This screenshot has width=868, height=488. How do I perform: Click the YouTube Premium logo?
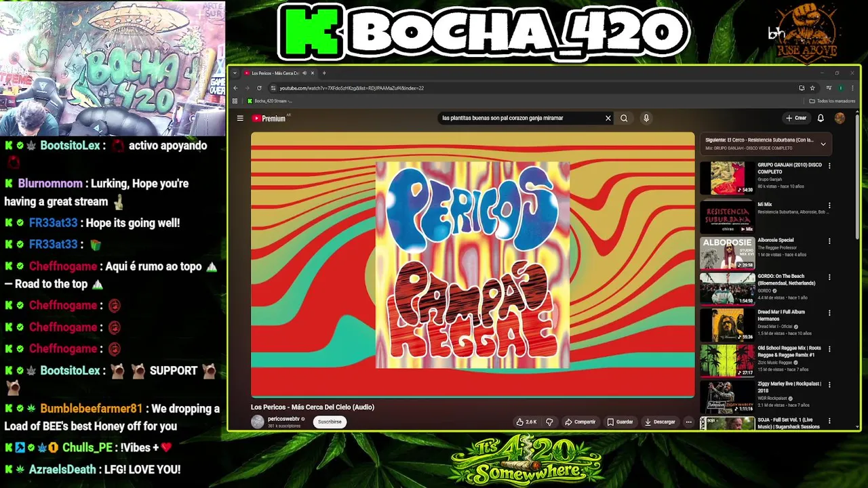[269, 118]
